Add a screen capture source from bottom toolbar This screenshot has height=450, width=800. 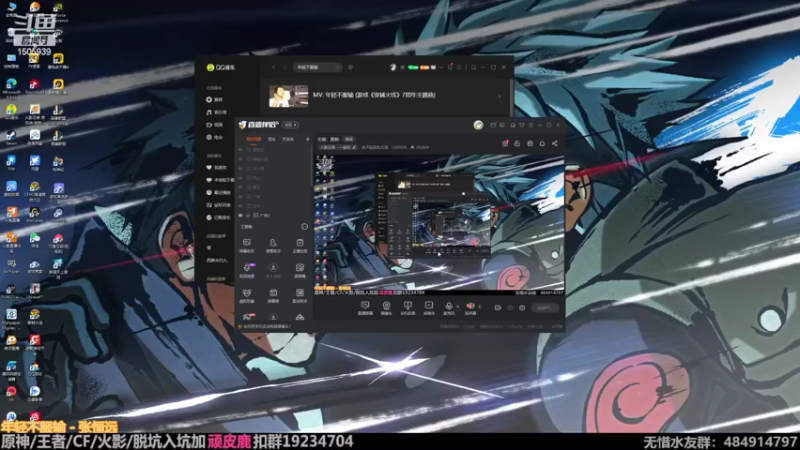(x=365, y=308)
